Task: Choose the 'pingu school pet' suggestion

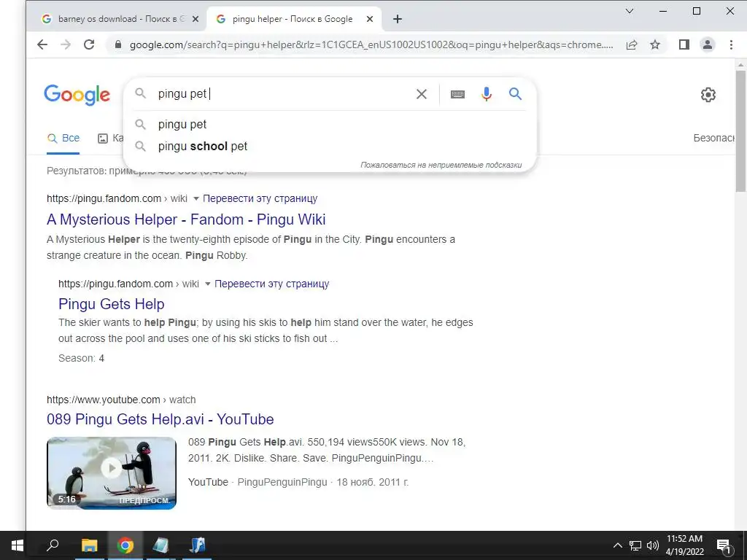Action: (330, 146)
